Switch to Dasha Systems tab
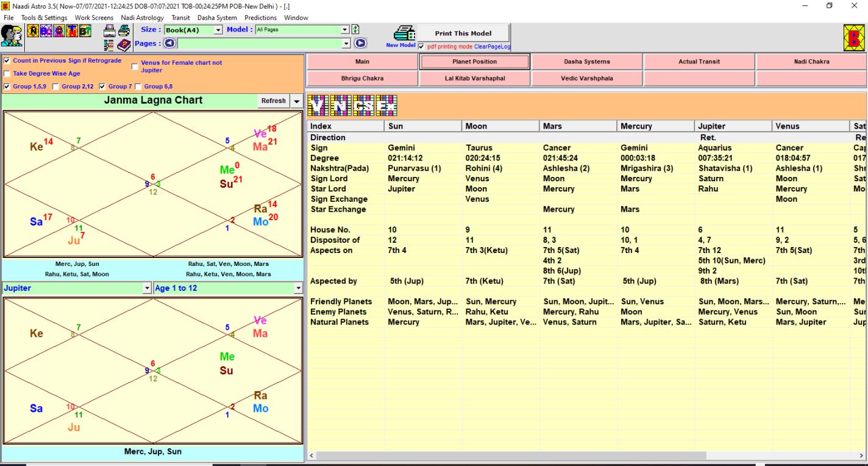868x466 pixels. [x=587, y=62]
